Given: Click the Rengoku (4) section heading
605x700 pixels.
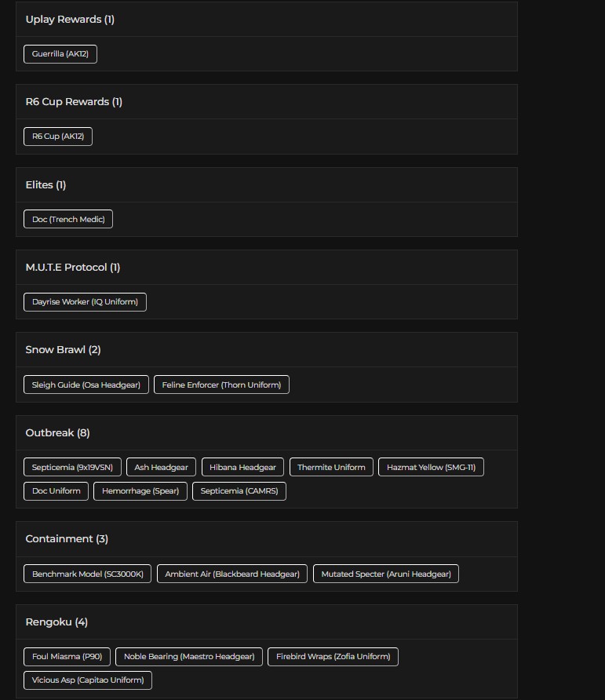Looking at the screenshot, I should click(56, 622).
